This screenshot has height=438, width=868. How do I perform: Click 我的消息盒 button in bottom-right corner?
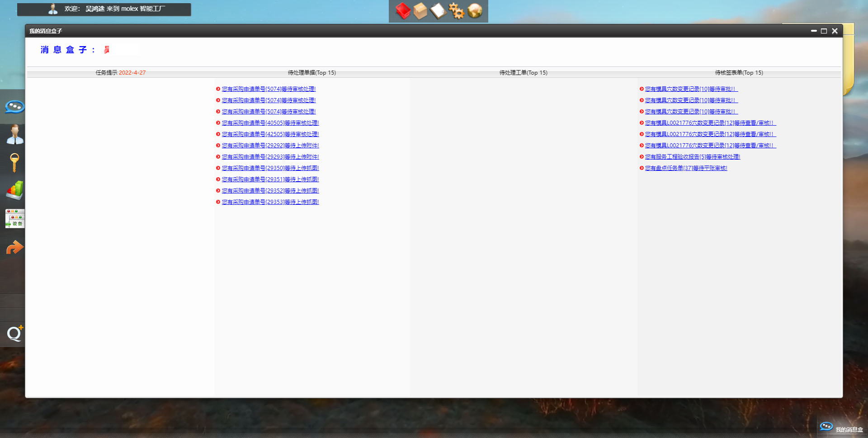tap(841, 429)
